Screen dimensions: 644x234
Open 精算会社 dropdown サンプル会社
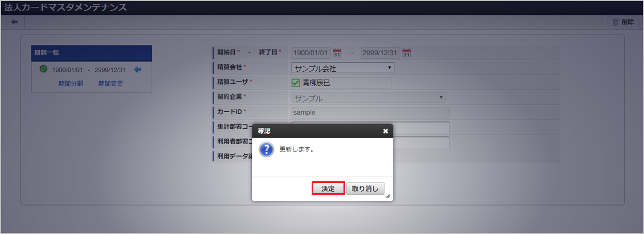343,68
